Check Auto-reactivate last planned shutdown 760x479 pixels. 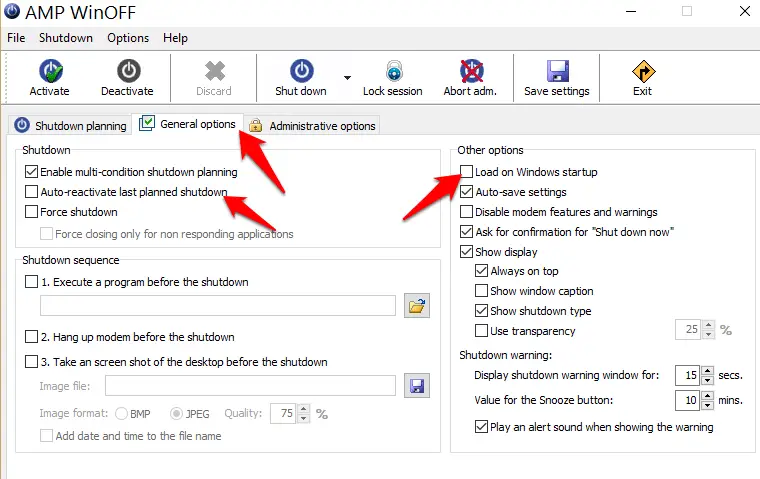tap(32, 192)
